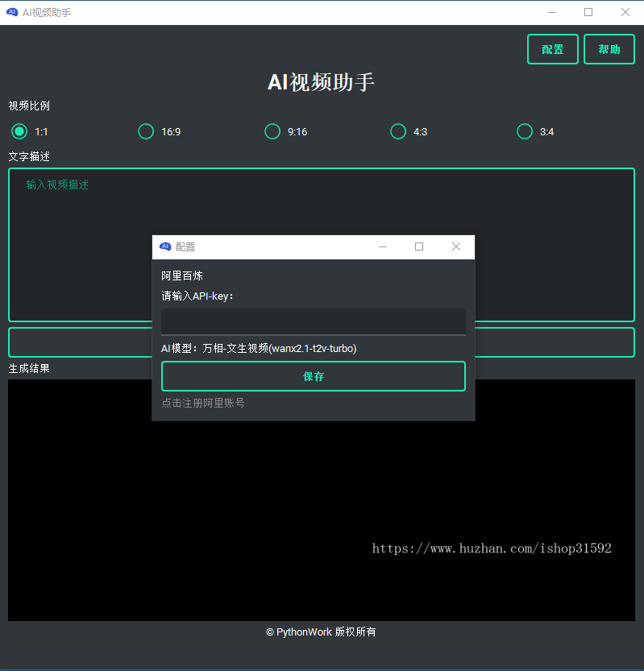The width and height of the screenshot is (644, 671).
Task: Select the 16:9 video ratio option
Action: [146, 131]
